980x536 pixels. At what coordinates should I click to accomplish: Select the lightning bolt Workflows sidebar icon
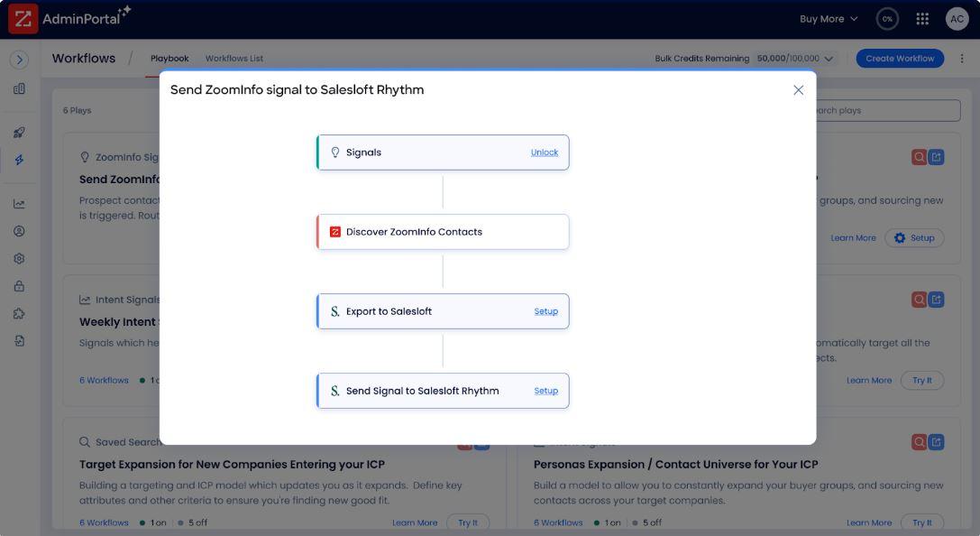[x=19, y=160]
